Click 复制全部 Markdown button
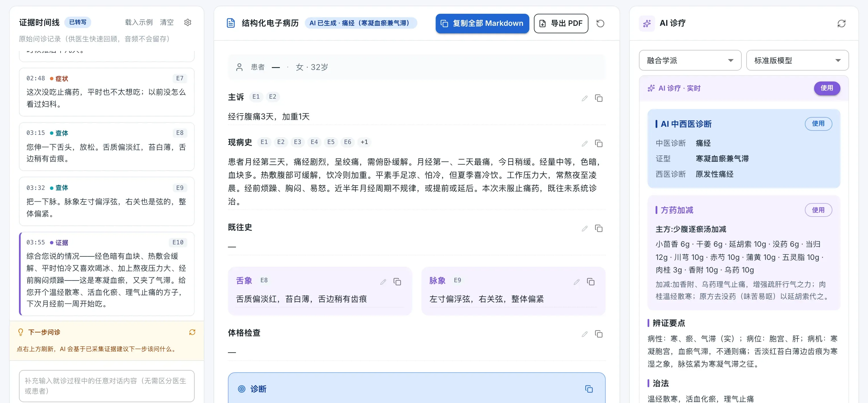This screenshot has height=403, width=868. pyautogui.click(x=482, y=23)
